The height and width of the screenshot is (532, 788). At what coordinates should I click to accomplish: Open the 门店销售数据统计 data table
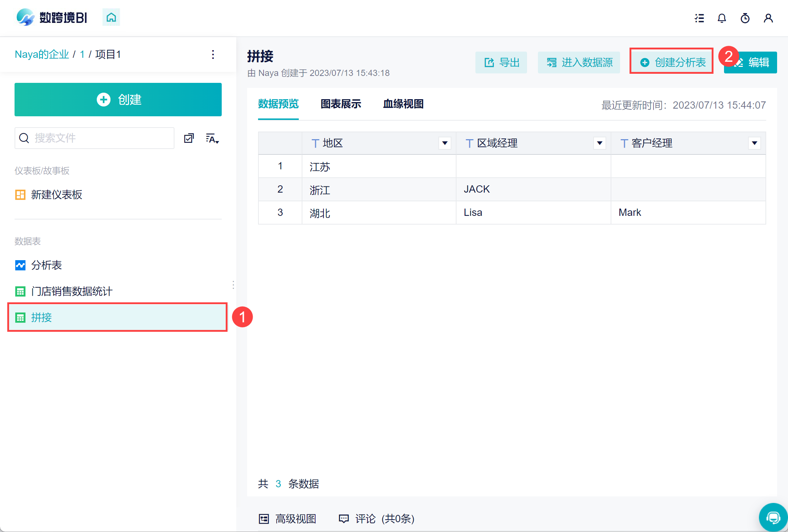(x=72, y=291)
